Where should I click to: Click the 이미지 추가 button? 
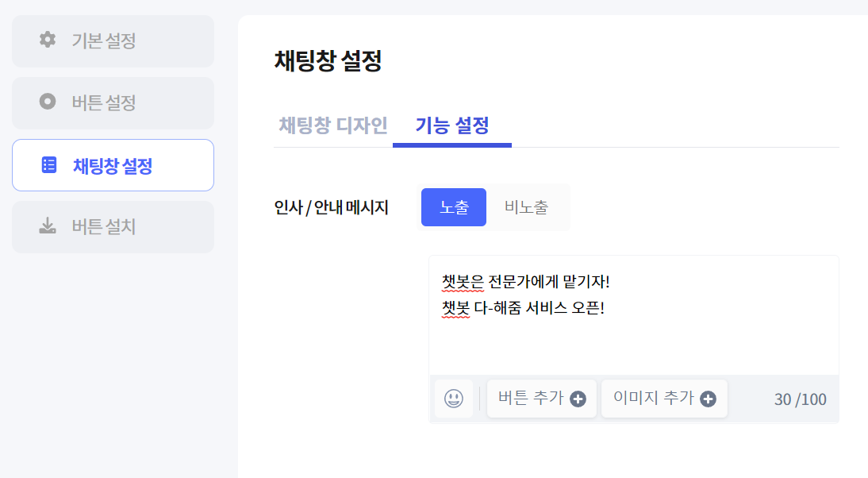664,399
